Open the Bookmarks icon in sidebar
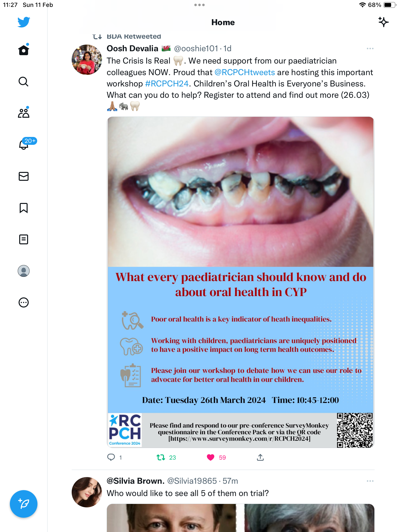The width and height of the screenshot is (399, 532). point(24,208)
